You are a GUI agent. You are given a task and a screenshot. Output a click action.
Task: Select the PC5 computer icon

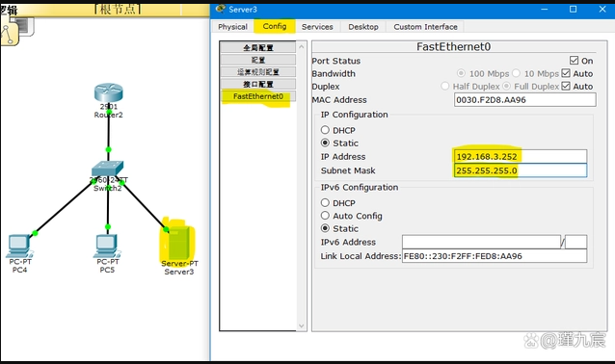coord(107,246)
